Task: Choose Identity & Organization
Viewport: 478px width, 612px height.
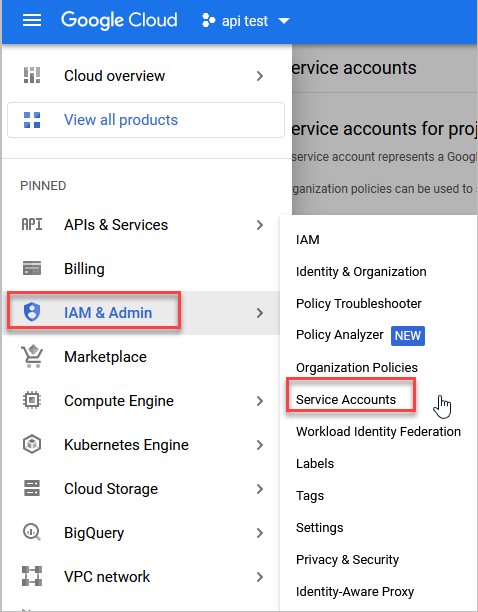Action: tap(361, 271)
